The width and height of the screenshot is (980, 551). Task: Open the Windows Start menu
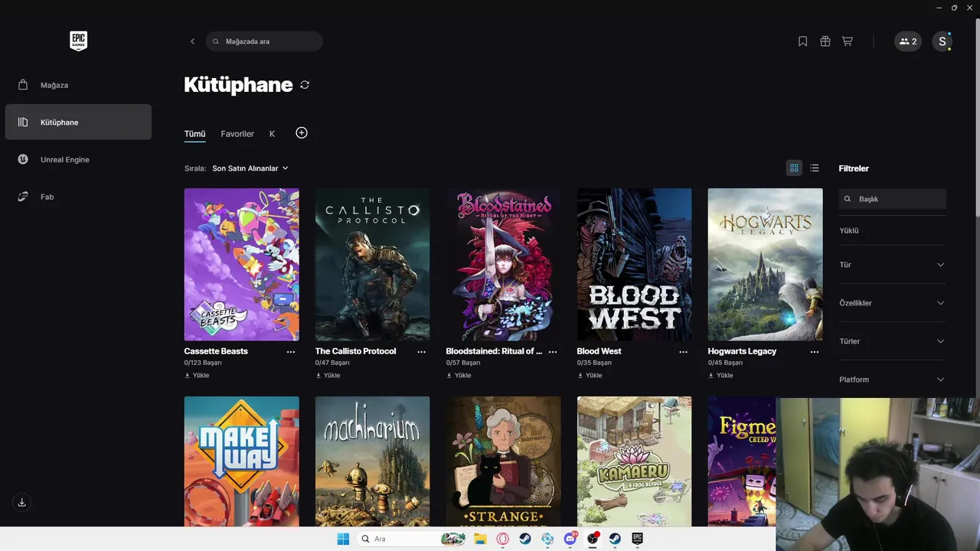343,539
